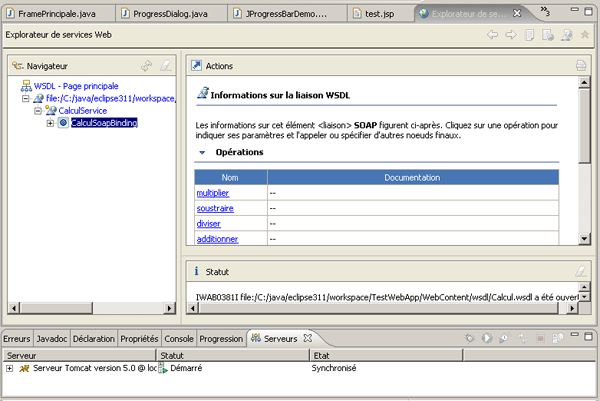
Task: Expand the CalculSoapBinding tree node
Action: coord(50,123)
